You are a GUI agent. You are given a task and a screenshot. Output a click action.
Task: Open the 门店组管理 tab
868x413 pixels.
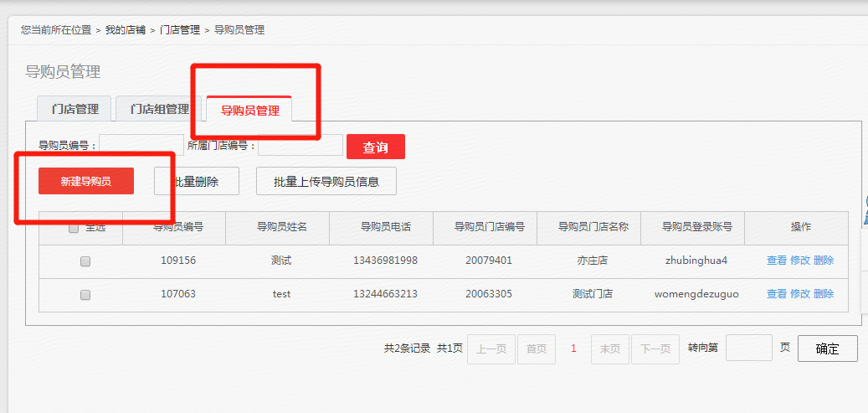(159, 109)
